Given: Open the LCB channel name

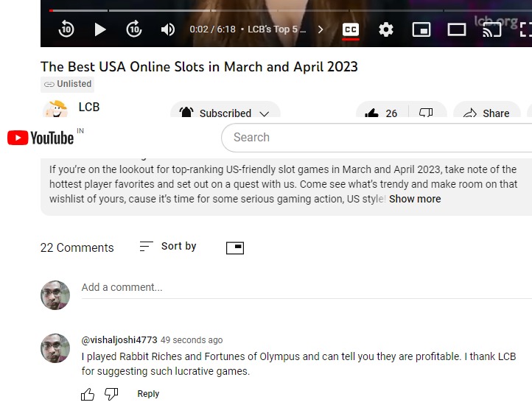Looking at the screenshot, I should point(89,107).
